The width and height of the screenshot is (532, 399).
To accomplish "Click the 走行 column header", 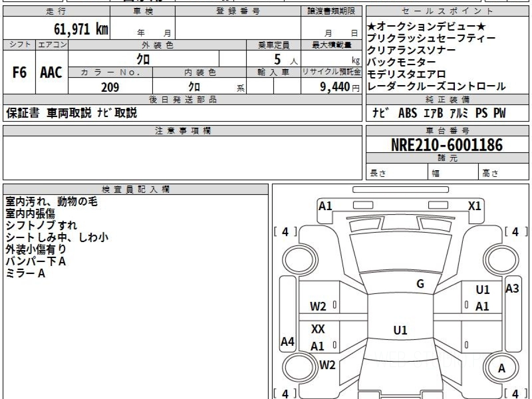I will pos(56,12).
